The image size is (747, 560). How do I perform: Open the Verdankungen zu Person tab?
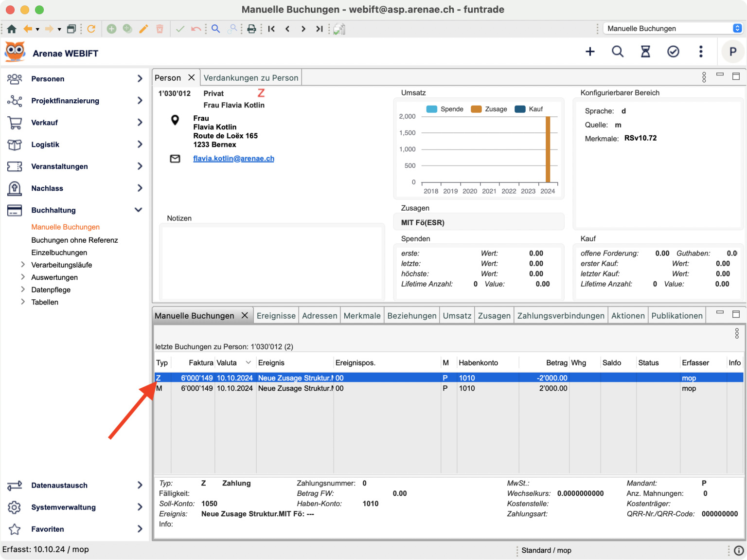250,78
